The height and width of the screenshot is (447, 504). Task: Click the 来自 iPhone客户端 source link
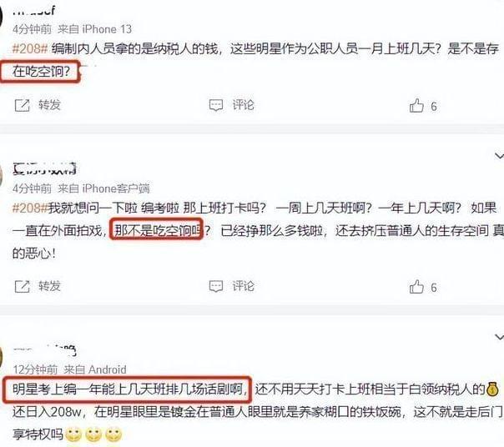coord(103,188)
